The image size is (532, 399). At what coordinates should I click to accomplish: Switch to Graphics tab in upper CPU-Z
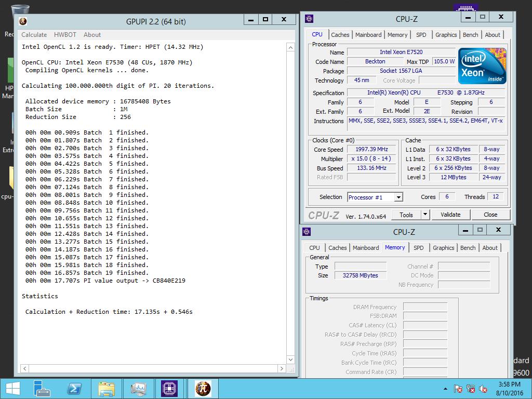(446, 35)
